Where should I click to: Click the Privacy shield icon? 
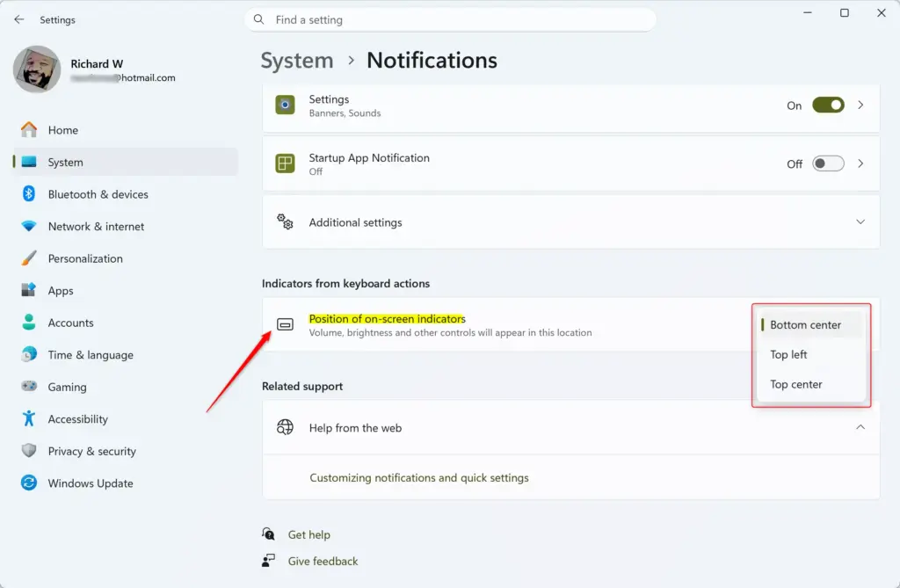point(29,451)
